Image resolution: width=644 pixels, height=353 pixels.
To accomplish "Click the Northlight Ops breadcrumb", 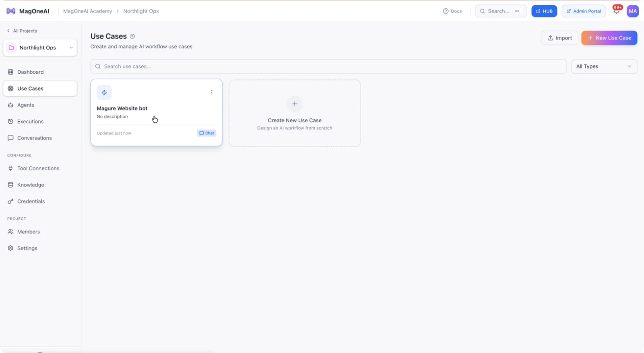I will (x=141, y=11).
